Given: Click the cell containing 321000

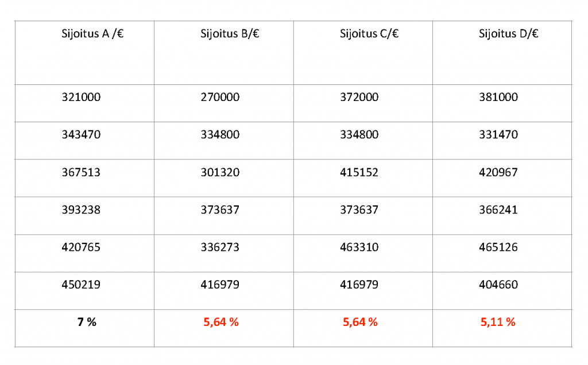Looking at the screenshot, I should click(81, 98).
